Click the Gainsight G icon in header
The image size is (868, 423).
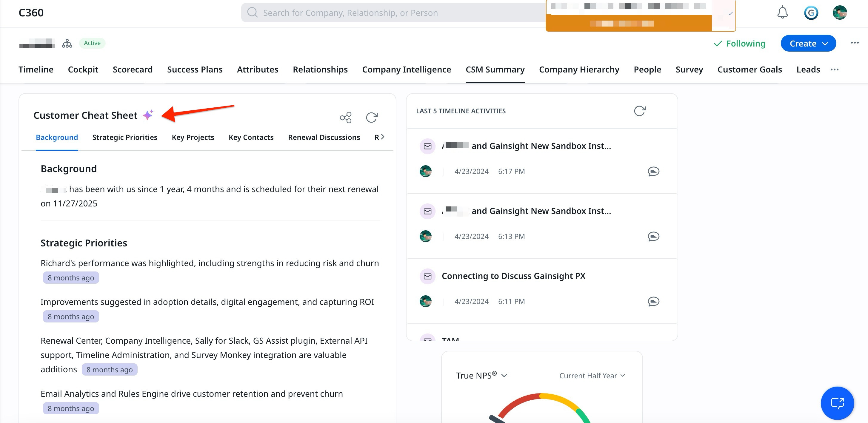click(811, 13)
